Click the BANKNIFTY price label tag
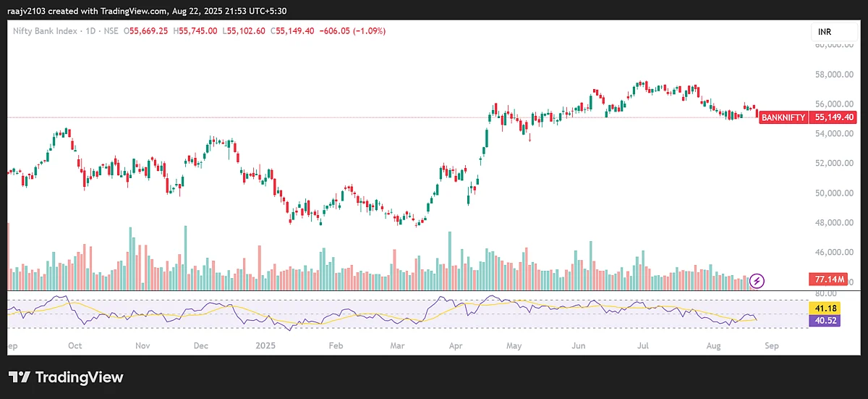The height and width of the screenshot is (399, 868). point(784,117)
